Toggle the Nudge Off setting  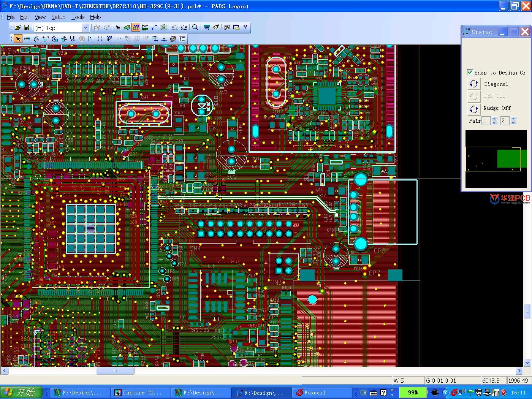coord(474,109)
